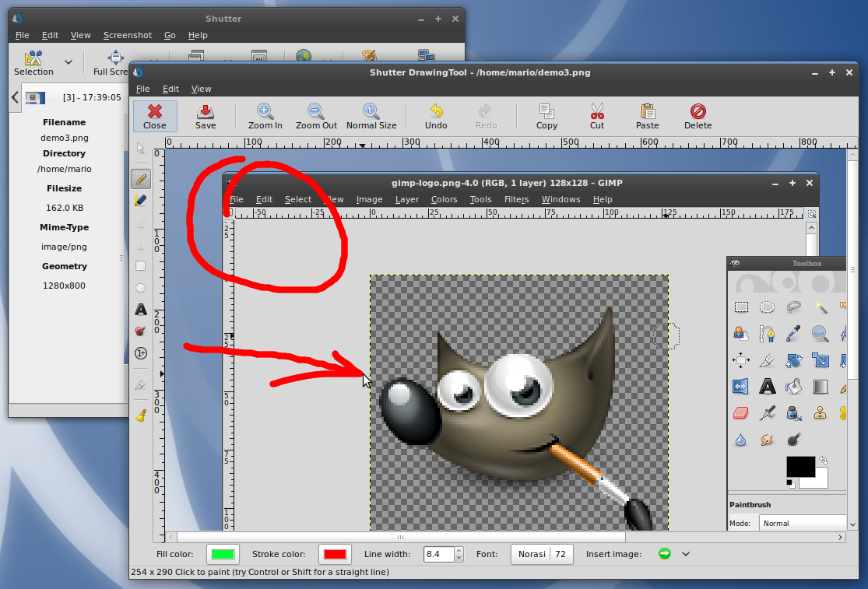This screenshot has height=589, width=868.
Task: Pick the green Fill color swatch
Action: (x=223, y=554)
